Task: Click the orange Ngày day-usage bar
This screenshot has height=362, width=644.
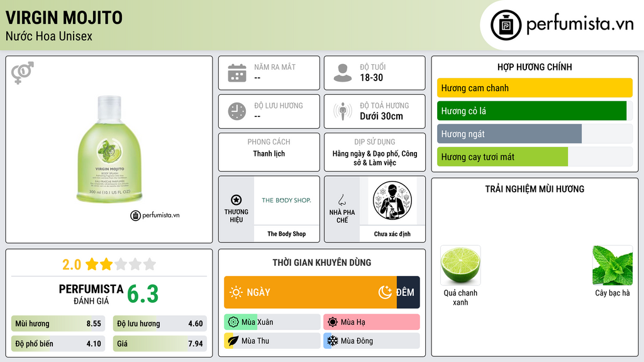Action: pos(311,292)
